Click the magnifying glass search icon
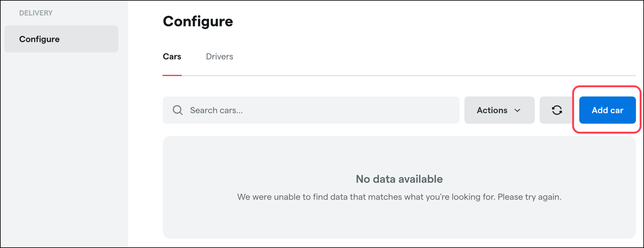Image resolution: width=644 pixels, height=248 pixels. pyautogui.click(x=178, y=110)
